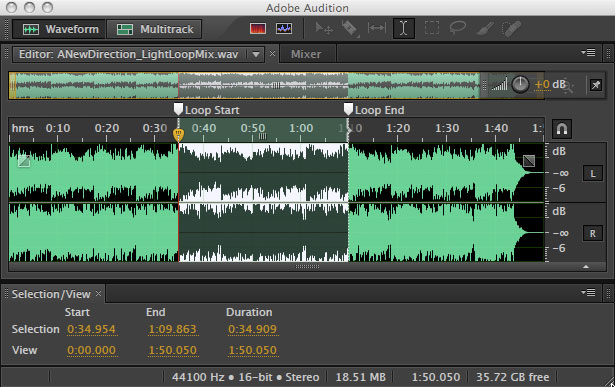Click the Duration column header
The image size is (615, 387).
(x=249, y=312)
